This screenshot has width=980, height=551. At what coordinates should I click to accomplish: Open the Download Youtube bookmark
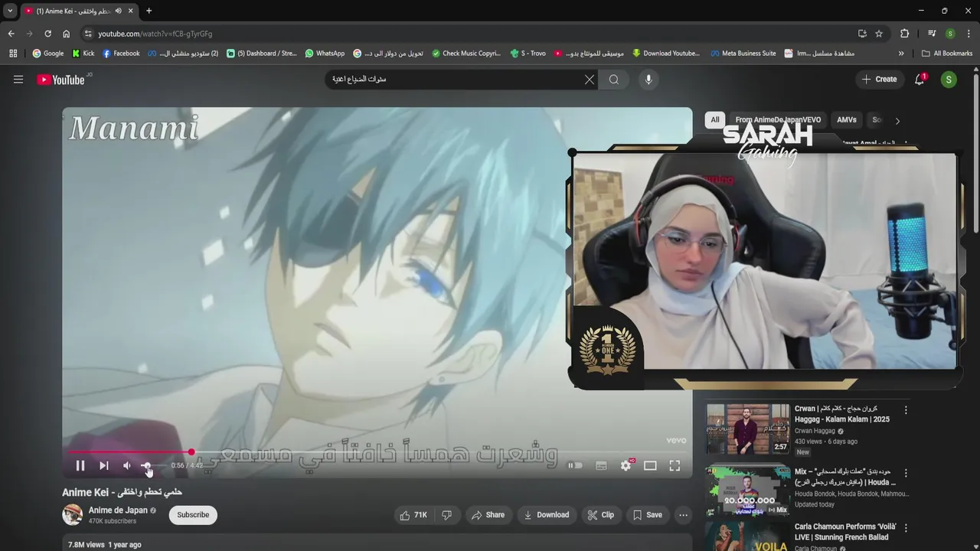click(665, 54)
